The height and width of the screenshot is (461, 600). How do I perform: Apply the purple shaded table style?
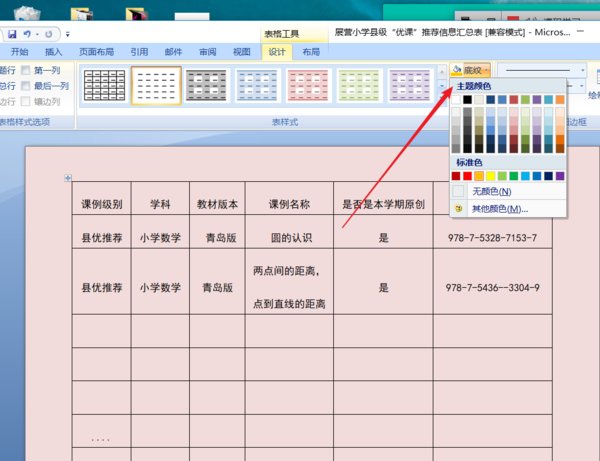click(410, 85)
